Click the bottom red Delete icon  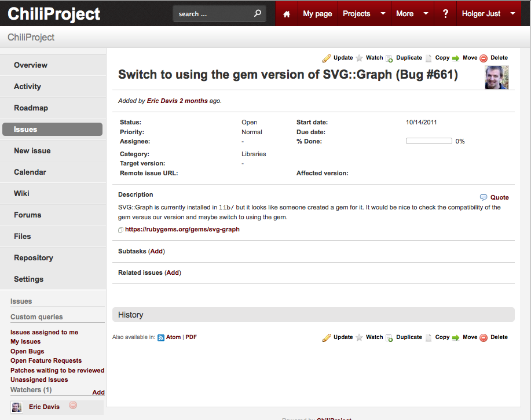click(x=484, y=338)
